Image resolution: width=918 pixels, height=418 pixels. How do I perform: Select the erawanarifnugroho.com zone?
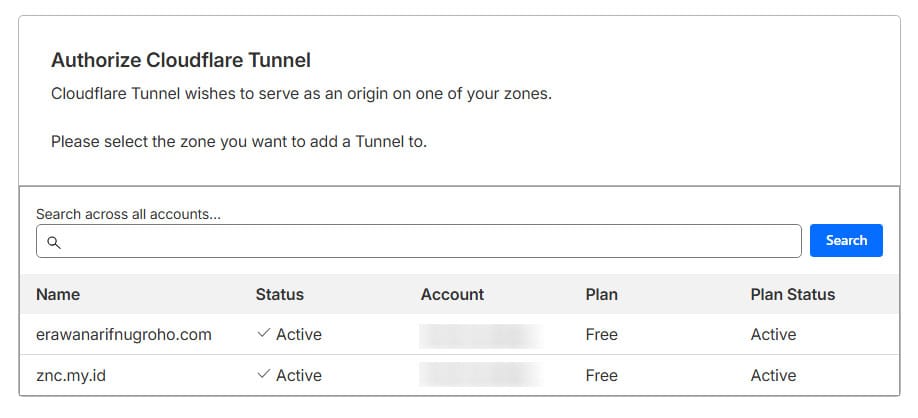[x=124, y=335]
